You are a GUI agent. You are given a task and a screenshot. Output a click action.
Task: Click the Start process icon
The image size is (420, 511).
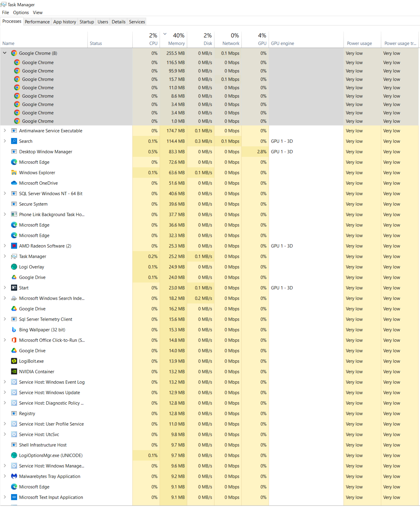(x=14, y=288)
